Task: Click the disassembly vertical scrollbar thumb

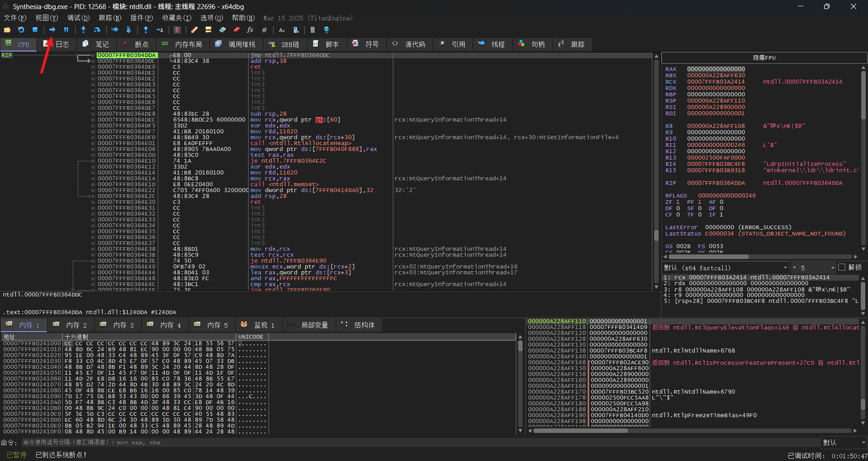Action: click(x=656, y=235)
